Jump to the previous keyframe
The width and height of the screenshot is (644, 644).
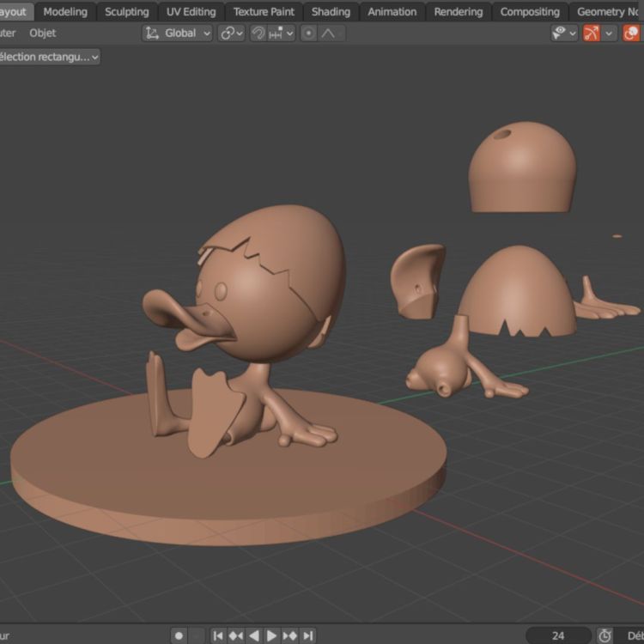click(x=236, y=635)
